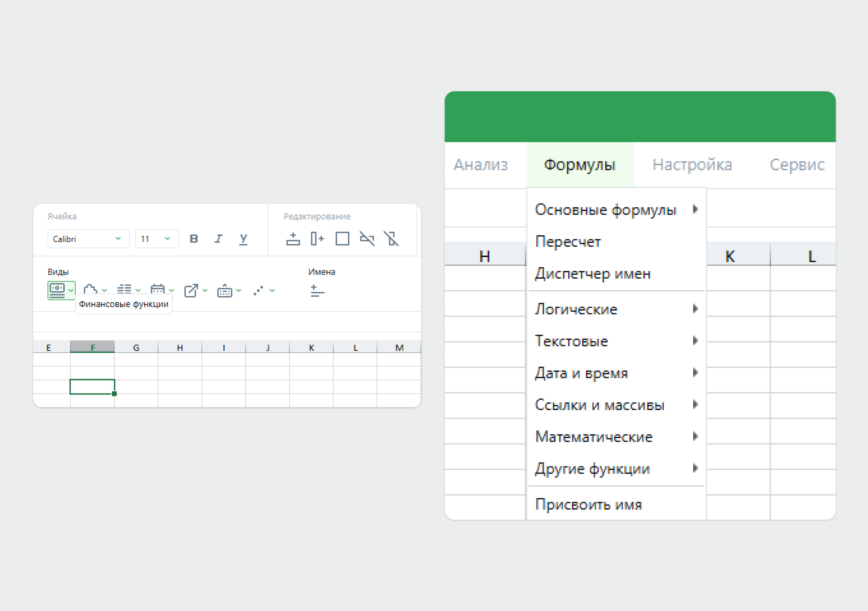
Task: Expand the Financial functions dropdown arrow
Action: coord(71,291)
